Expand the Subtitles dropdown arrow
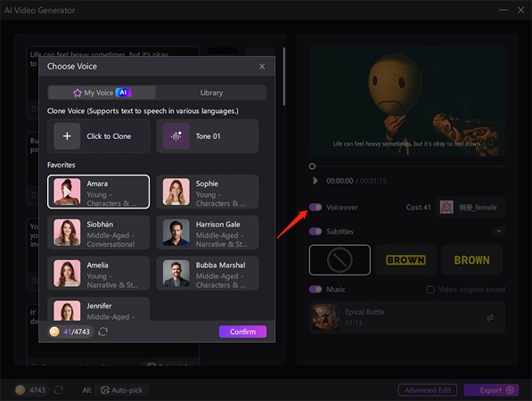Screen dimensions: 532x401 499,232
